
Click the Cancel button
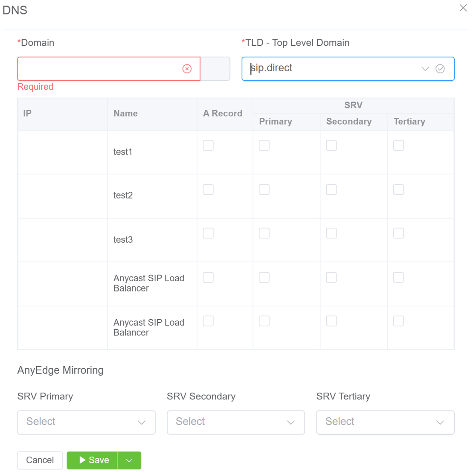[x=40, y=460]
